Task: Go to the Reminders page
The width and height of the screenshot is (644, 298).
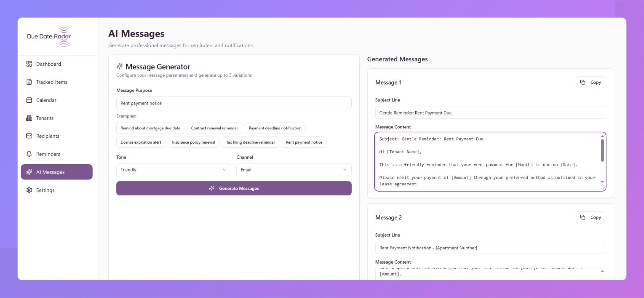Action: click(x=57, y=154)
